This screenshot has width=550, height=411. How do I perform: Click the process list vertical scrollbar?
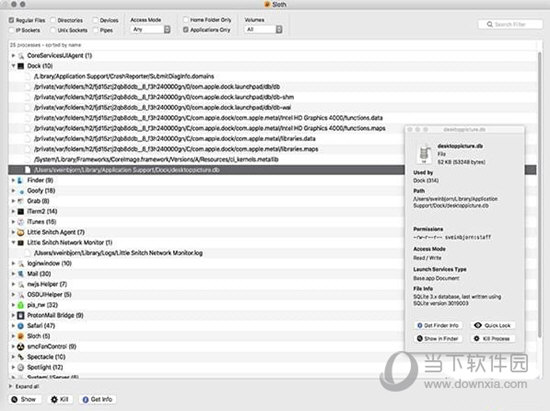(x=540, y=195)
